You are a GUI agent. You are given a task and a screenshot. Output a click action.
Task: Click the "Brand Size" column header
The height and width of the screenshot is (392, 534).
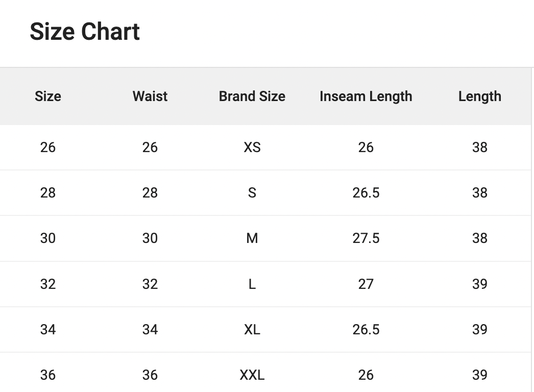tap(252, 96)
